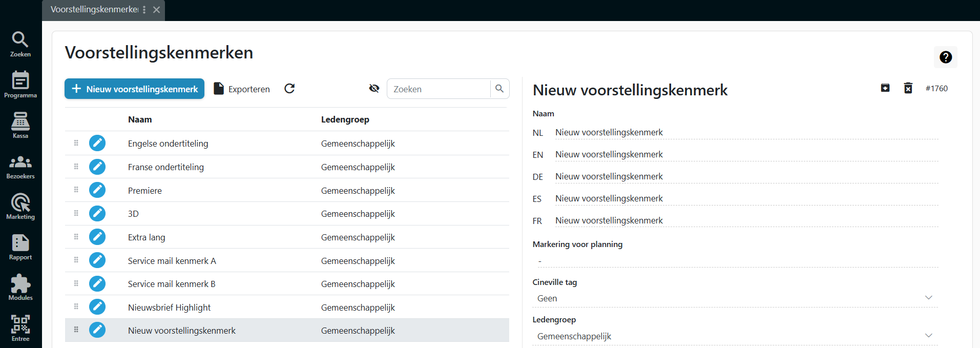980x348 pixels.
Task: Open the Rapport sidebar section
Action: coord(20,247)
